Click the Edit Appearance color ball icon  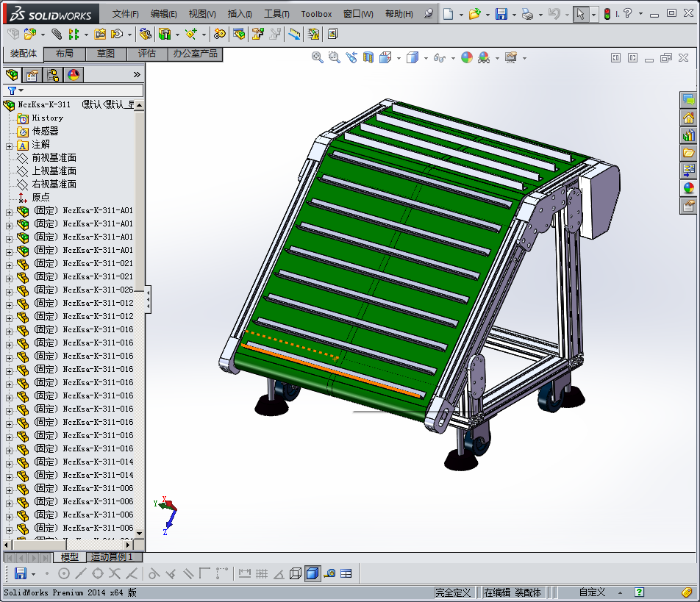point(467,57)
